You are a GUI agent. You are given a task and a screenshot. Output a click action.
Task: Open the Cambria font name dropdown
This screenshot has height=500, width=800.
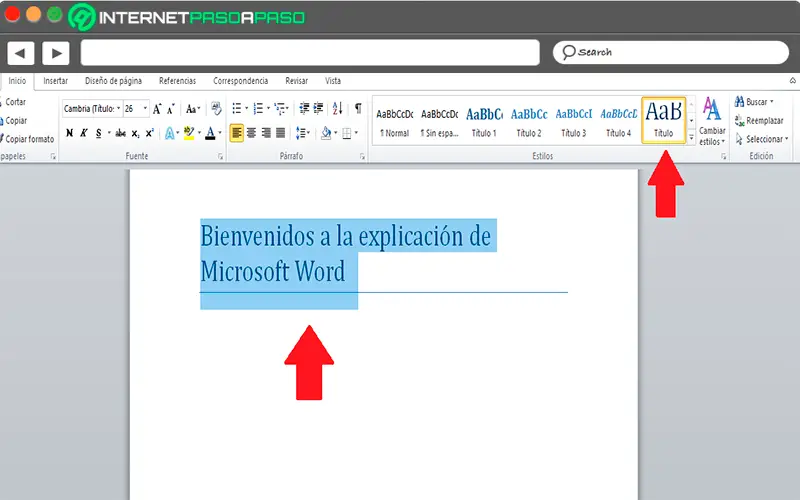point(119,109)
